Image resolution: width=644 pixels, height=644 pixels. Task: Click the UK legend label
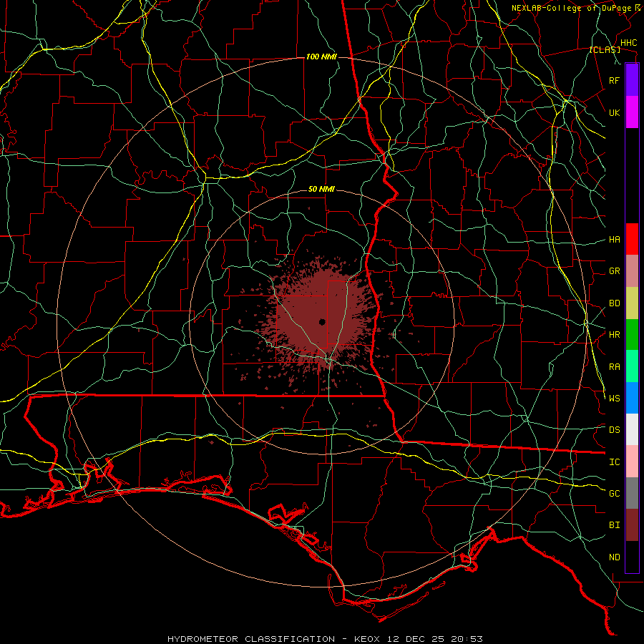(x=615, y=112)
